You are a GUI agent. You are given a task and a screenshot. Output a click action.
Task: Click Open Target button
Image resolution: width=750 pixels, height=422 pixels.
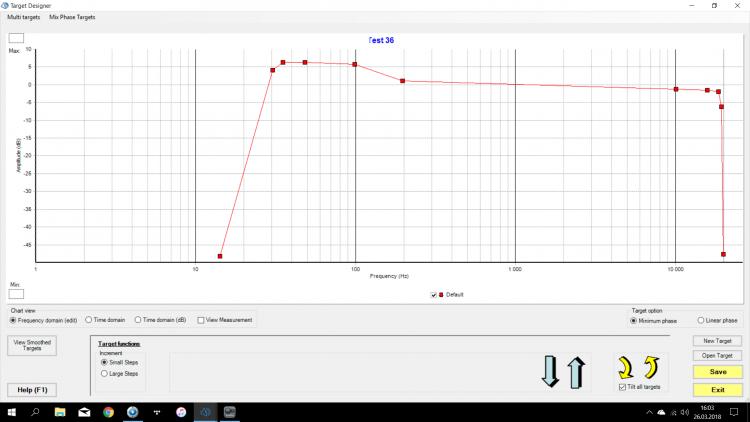717,355
